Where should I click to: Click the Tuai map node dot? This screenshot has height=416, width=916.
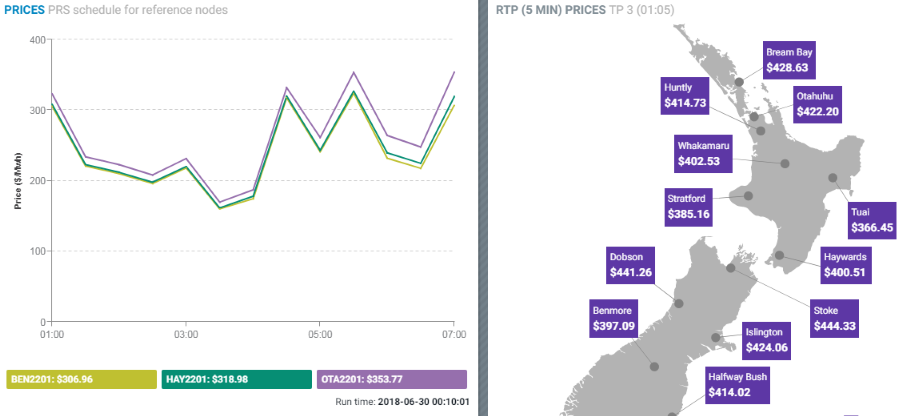point(832,178)
